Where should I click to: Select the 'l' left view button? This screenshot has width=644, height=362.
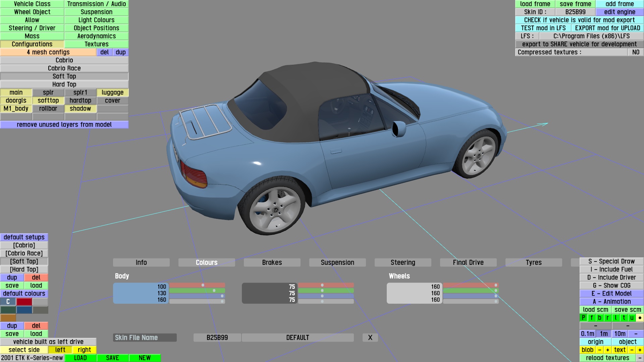[x=615, y=318]
